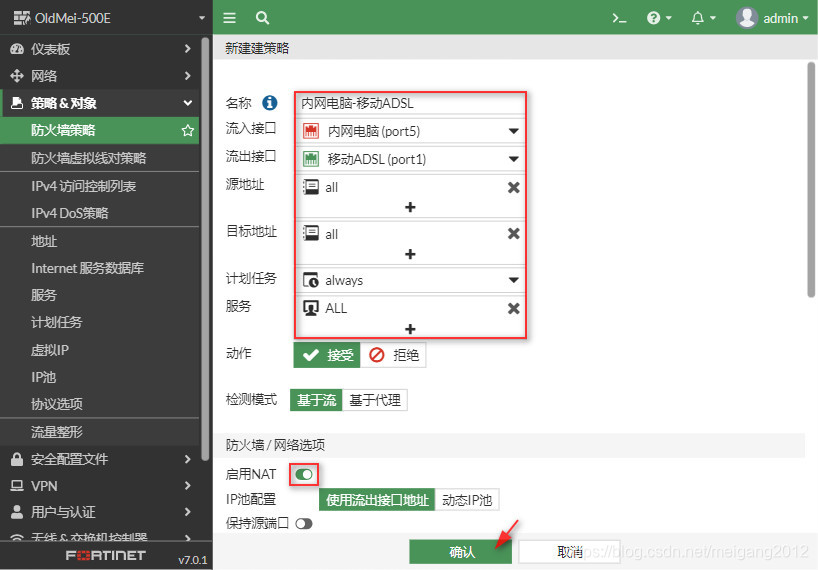
Task: Select the 拒绝 action
Action: (x=393, y=355)
